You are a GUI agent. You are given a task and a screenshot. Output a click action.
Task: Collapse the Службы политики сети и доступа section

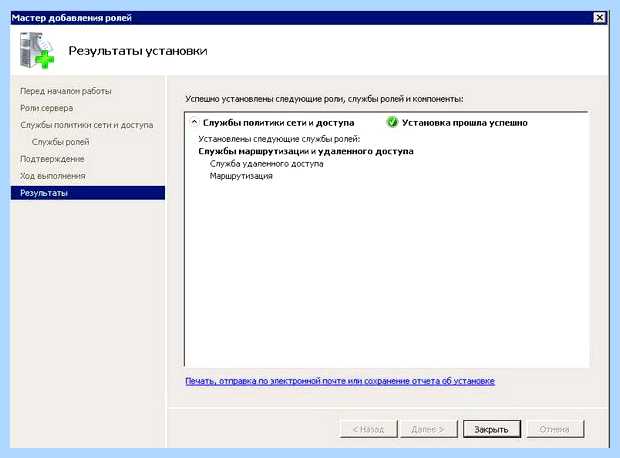tap(195, 122)
